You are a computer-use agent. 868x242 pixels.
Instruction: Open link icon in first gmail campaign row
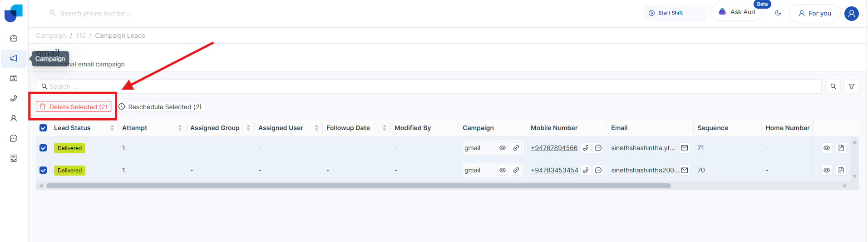(x=516, y=148)
